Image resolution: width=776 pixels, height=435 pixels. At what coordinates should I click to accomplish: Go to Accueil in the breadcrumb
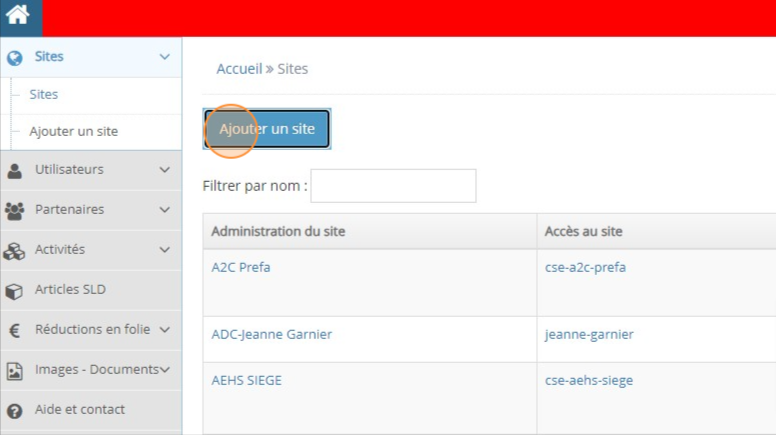(x=238, y=69)
